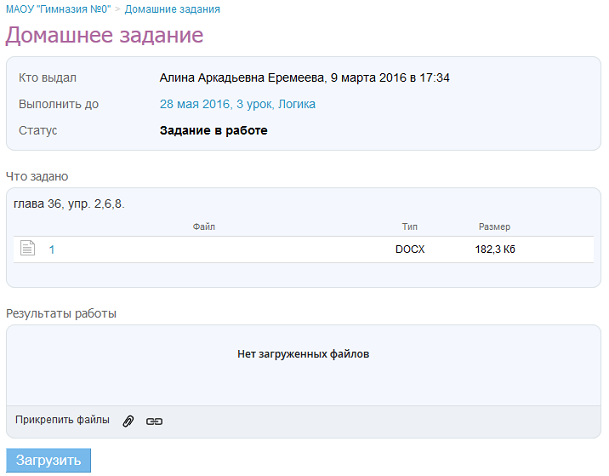Click the chain link attach icon
The width and height of the screenshot is (609, 476).
tap(154, 421)
